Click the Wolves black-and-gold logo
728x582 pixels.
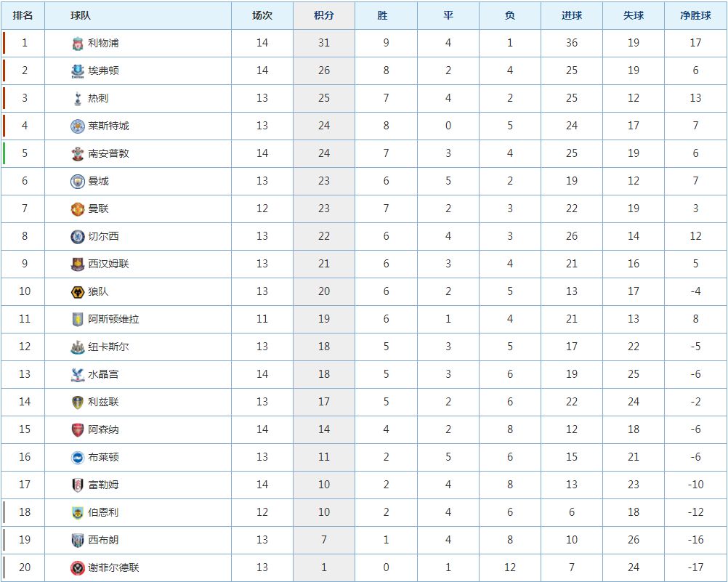(78, 291)
